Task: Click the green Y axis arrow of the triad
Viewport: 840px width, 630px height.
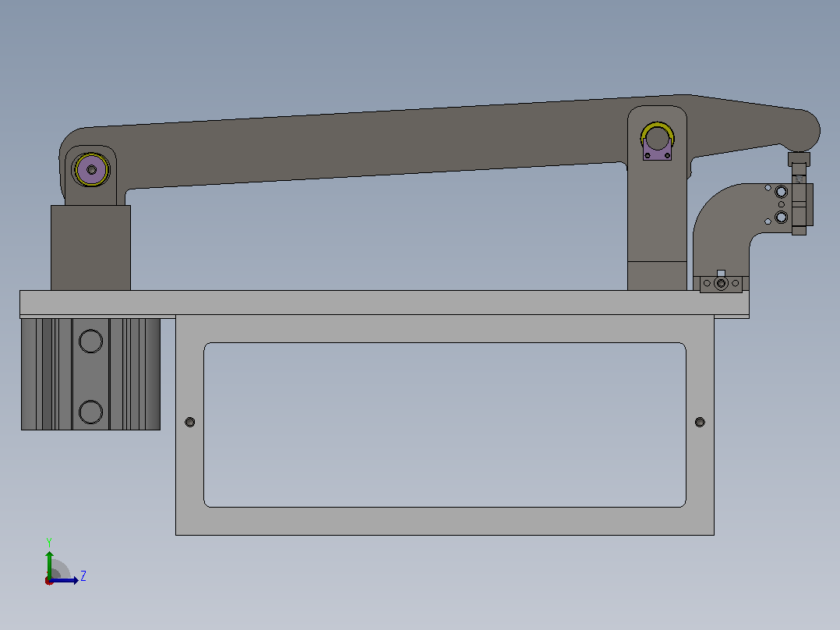Action: (x=49, y=564)
